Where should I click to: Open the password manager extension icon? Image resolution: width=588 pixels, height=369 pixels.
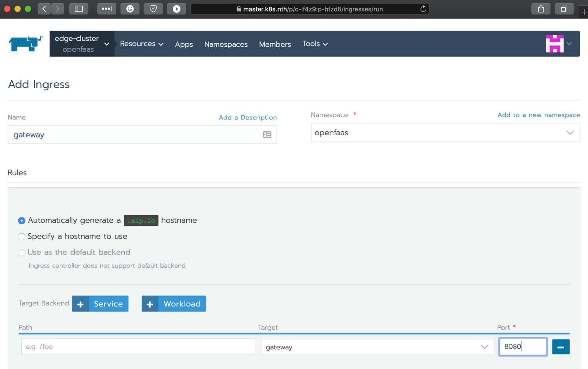click(x=107, y=8)
